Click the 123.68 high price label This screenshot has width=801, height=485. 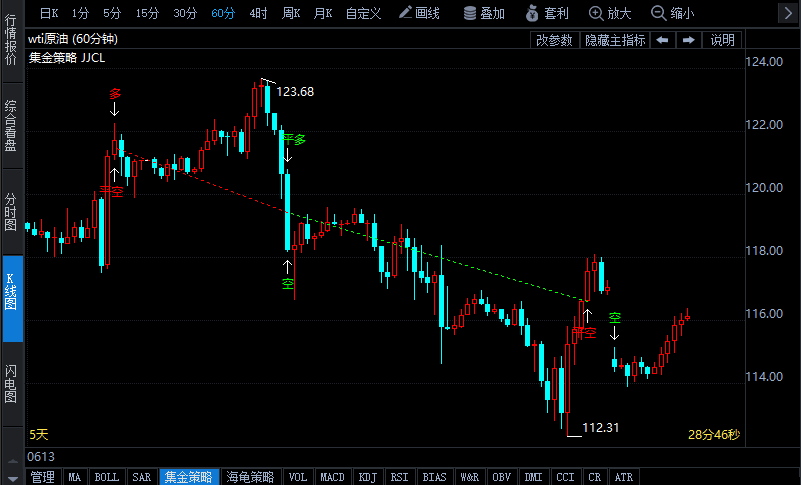tap(295, 91)
